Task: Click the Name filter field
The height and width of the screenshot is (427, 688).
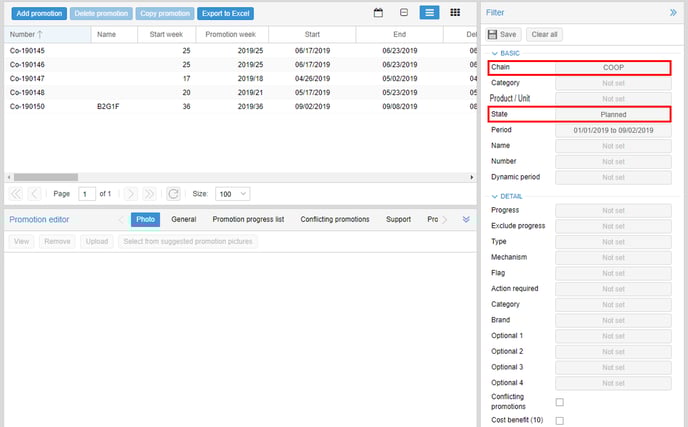Action: [613, 146]
